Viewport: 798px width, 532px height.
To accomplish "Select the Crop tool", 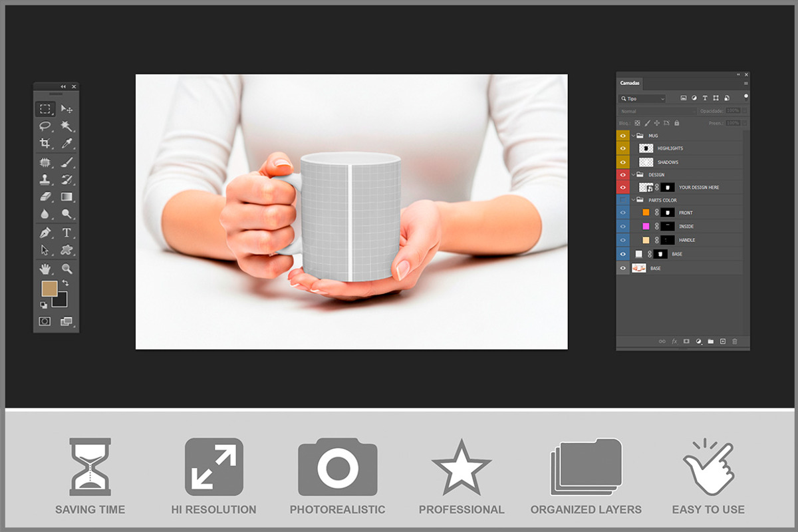I will [x=45, y=143].
